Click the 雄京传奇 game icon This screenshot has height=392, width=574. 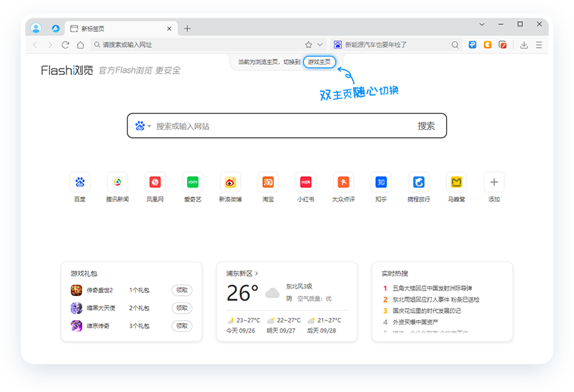tap(76, 326)
